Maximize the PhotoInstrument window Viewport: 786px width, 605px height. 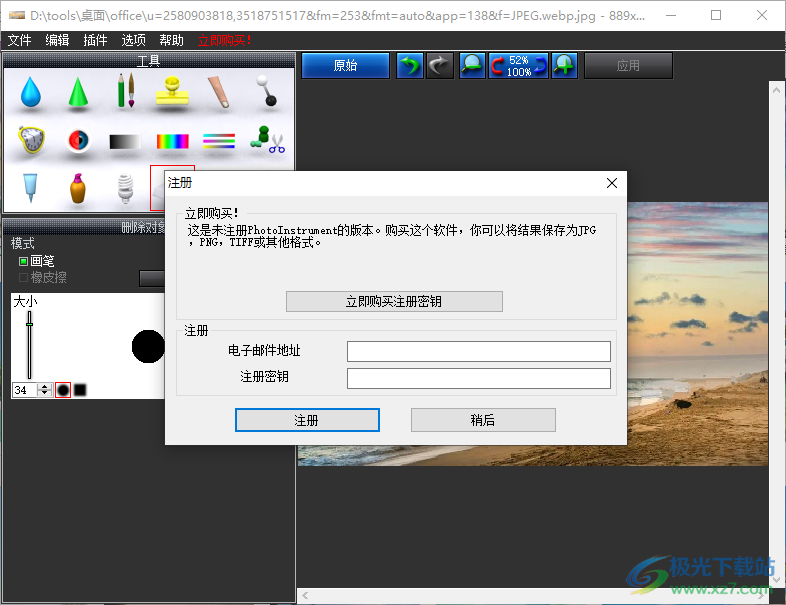[716, 16]
